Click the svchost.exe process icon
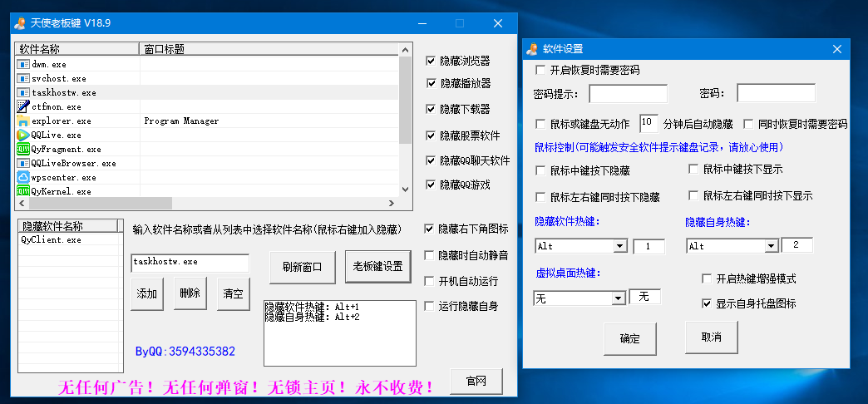 23,79
